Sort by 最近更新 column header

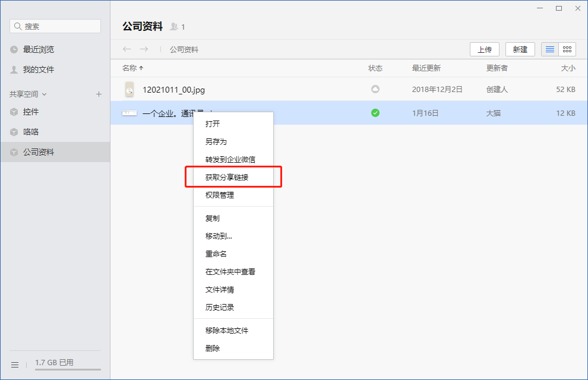click(426, 68)
